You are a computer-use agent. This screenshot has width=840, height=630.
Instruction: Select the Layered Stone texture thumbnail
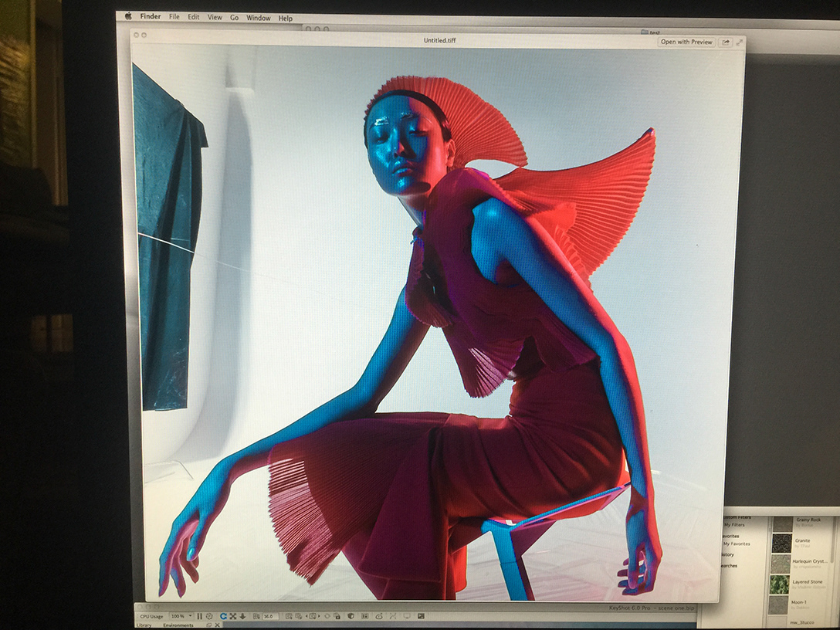[x=780, y=584]
